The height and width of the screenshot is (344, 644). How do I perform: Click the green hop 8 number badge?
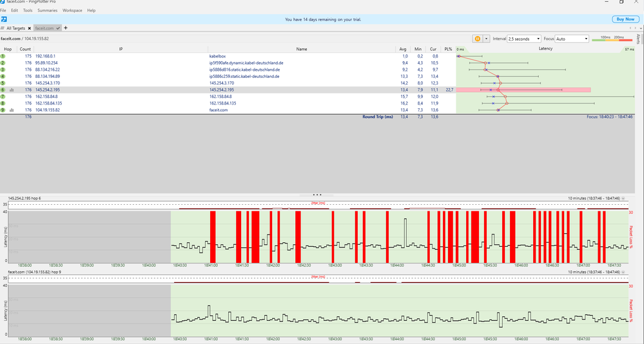click(3, 103)
